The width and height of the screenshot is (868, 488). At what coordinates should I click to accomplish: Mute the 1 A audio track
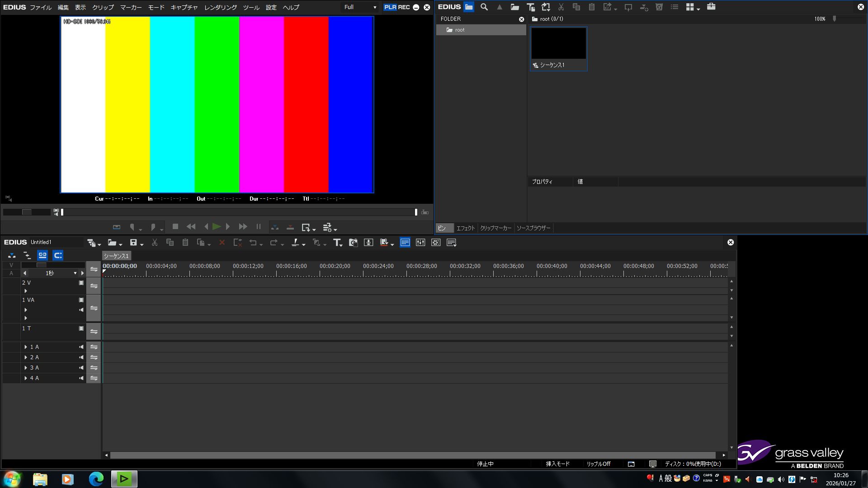[81, 347]
